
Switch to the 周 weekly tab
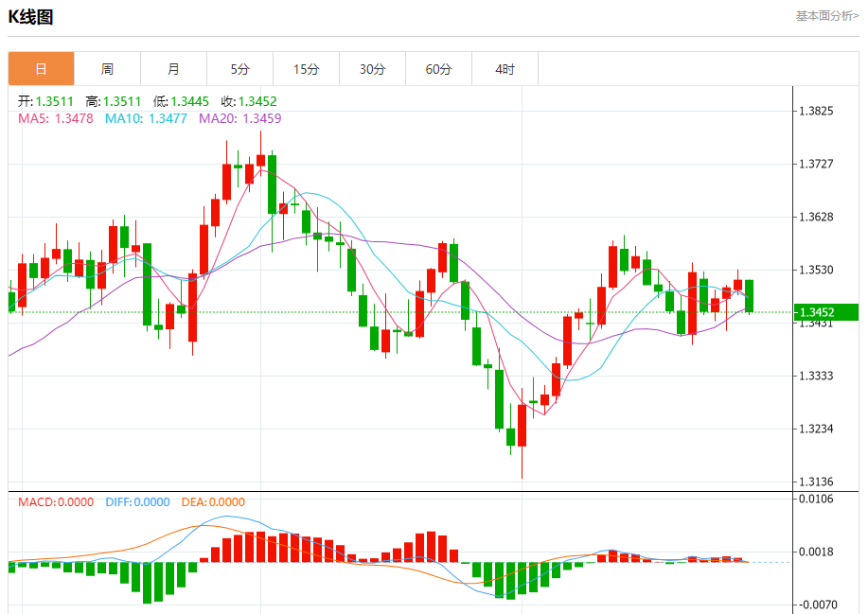[x=107, y=69]
